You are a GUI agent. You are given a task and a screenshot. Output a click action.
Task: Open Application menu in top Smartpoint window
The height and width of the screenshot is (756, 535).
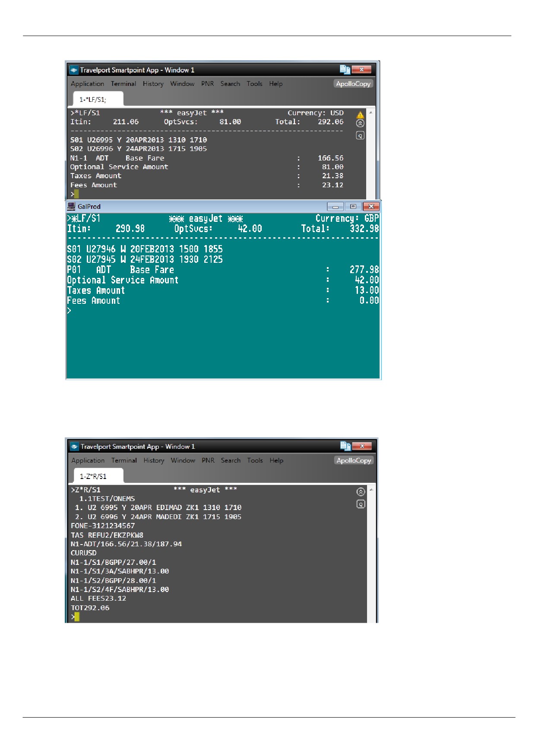coord(87,84)
